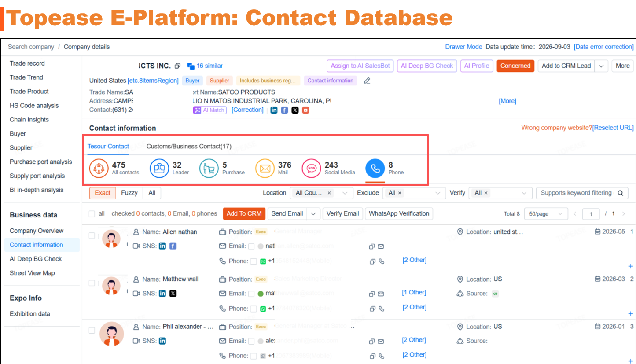Tick Phil alexander's email checkbox
This screenshot has width=636, height=364.
tap(251, 342)
